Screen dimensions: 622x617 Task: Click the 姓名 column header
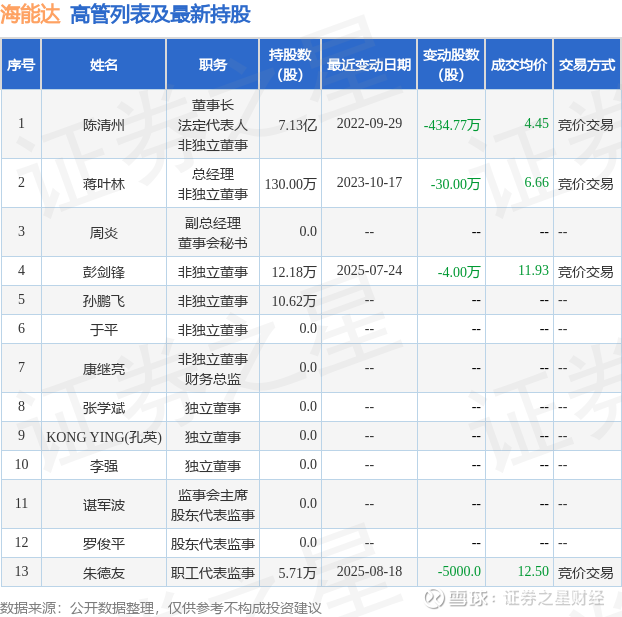pyautogui.click(x=104, y=64)
